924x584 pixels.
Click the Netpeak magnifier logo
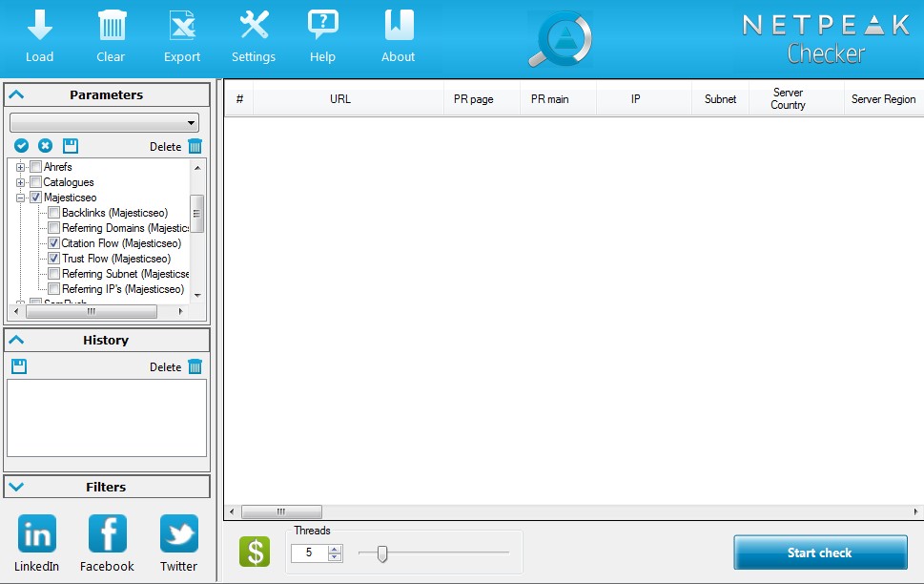[561, 39]
